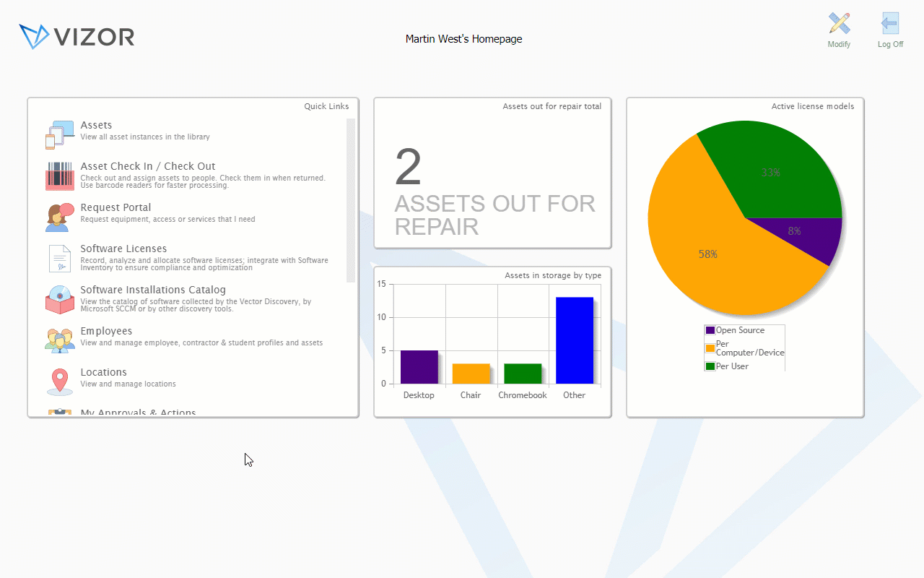Image resolution: width=924 pixels, height=578 pixels.
Task: Click the green Chromebook bar
Action: [523, 374]
